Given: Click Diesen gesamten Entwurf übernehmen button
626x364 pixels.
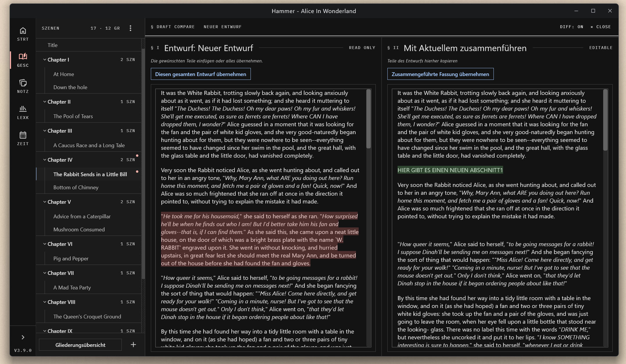Looking at the screenshot, I should (201, 74).
